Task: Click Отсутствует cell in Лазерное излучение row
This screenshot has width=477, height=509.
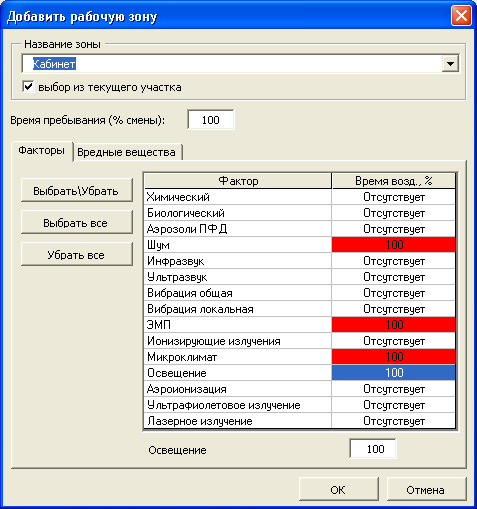Action: click(x=394, y=421)
